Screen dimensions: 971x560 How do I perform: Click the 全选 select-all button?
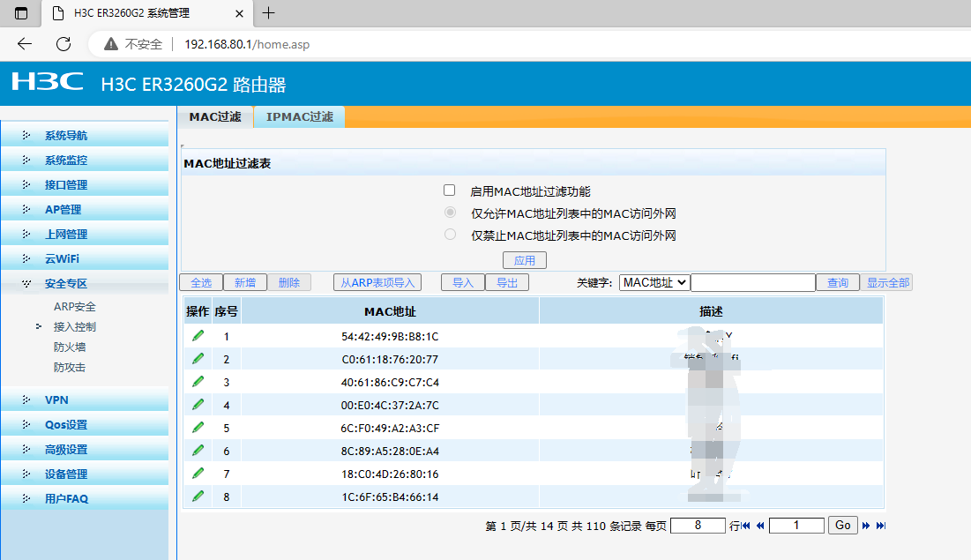(201, 282)
